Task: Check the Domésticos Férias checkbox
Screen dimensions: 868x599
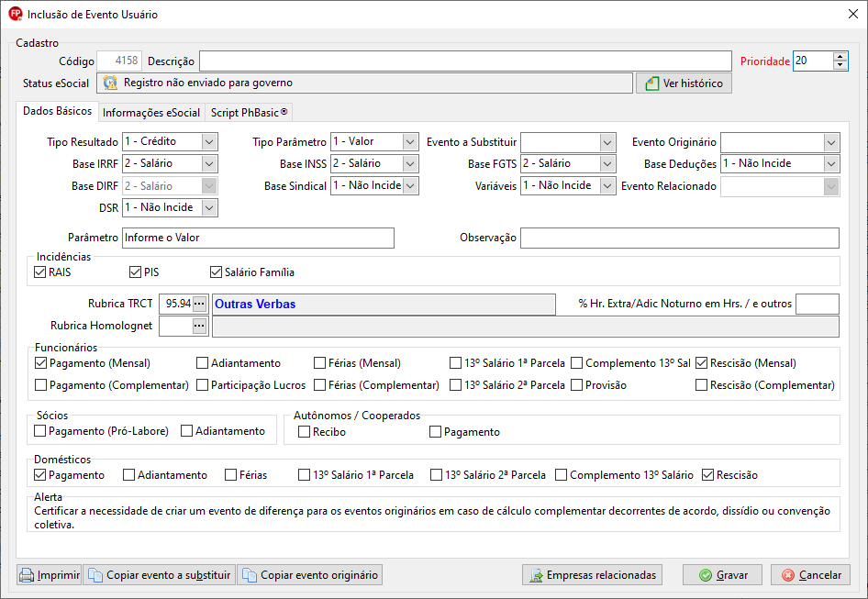Action: coord(231,475)
